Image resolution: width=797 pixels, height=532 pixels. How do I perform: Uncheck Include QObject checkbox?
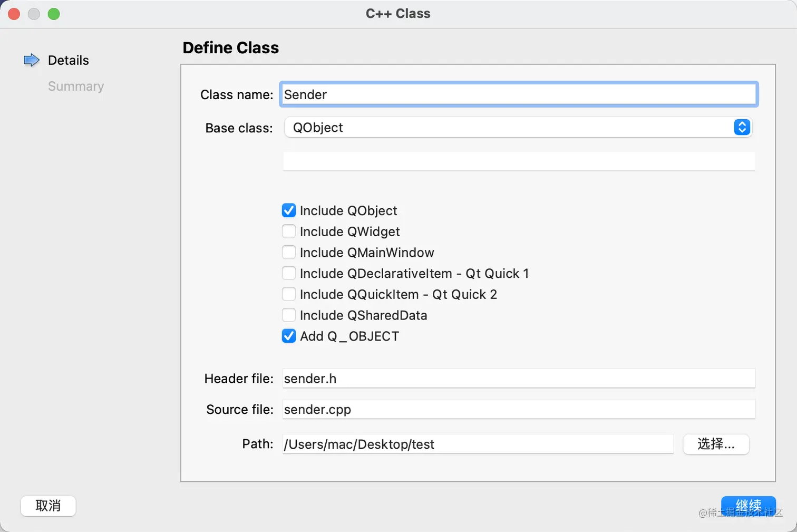(289, 210)
